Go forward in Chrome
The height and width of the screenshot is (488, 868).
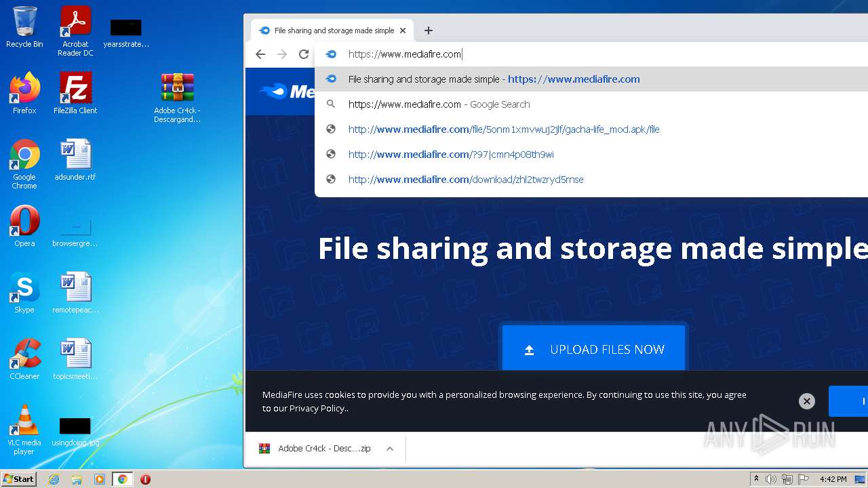(x=282, y=54)
